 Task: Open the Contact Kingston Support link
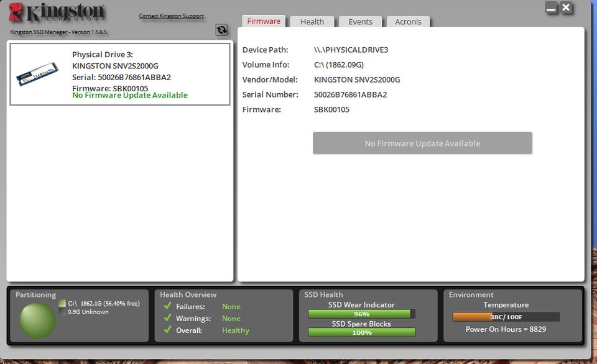click(172, 16)
